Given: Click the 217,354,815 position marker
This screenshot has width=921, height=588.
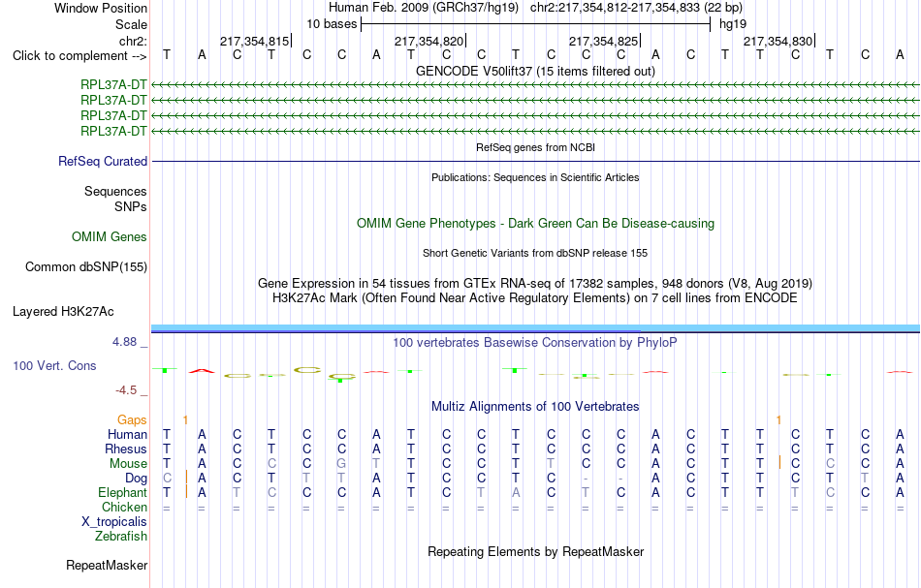Looking at the screenshot, I should coord(256,41).
